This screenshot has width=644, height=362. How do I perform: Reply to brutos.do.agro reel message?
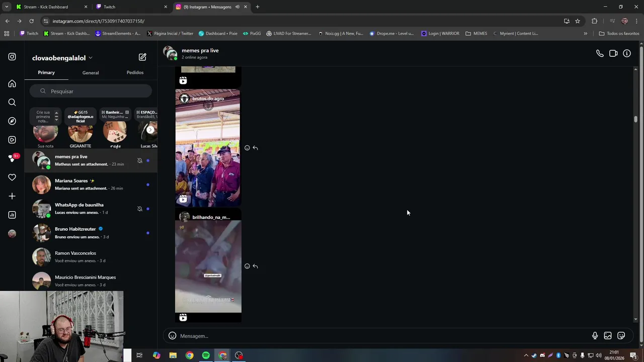[256, 148]
